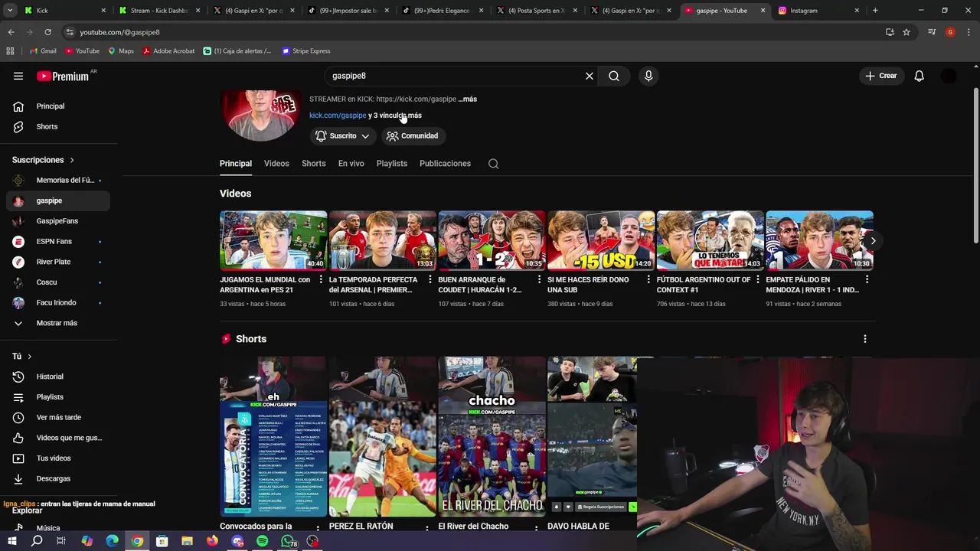Expand the Suscripciones section arrow
The height and width of the screenshot is (551, 980).
coord(72,160)
